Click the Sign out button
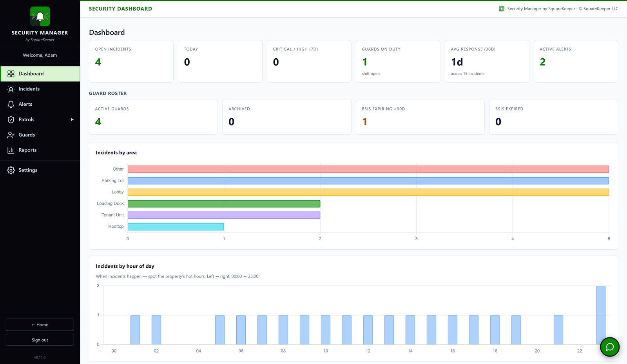This screenshot has width=627, height=364. click(x=40, y=340)
